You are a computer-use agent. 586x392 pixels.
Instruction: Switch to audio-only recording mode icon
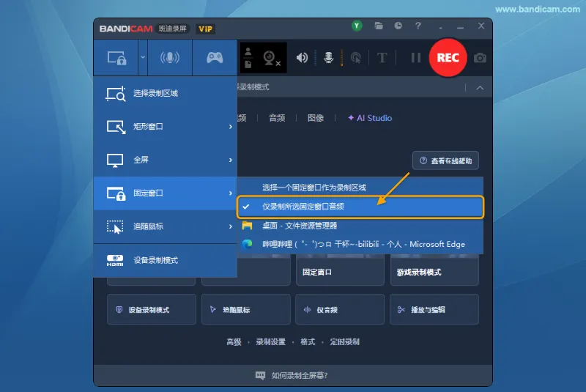(170, 58)
